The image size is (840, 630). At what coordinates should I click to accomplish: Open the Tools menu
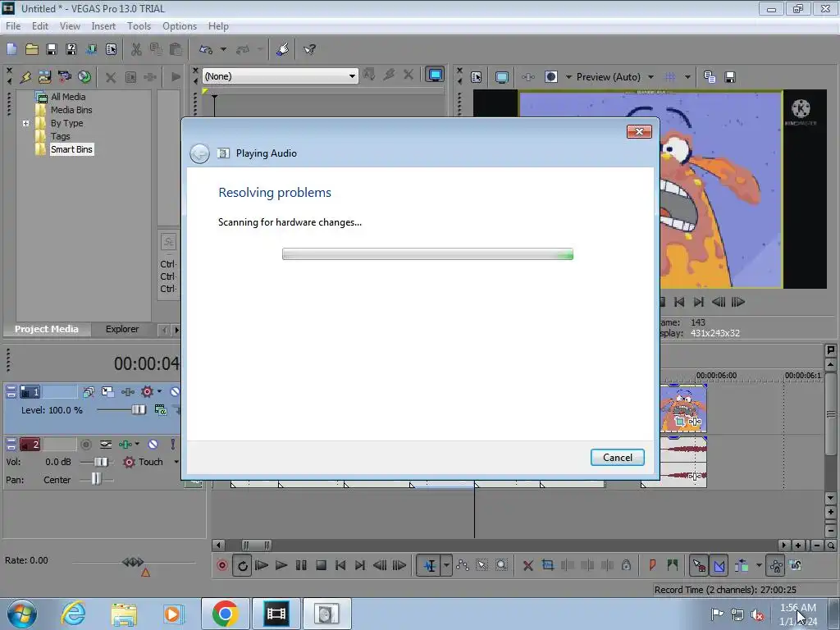pos(139,25)
